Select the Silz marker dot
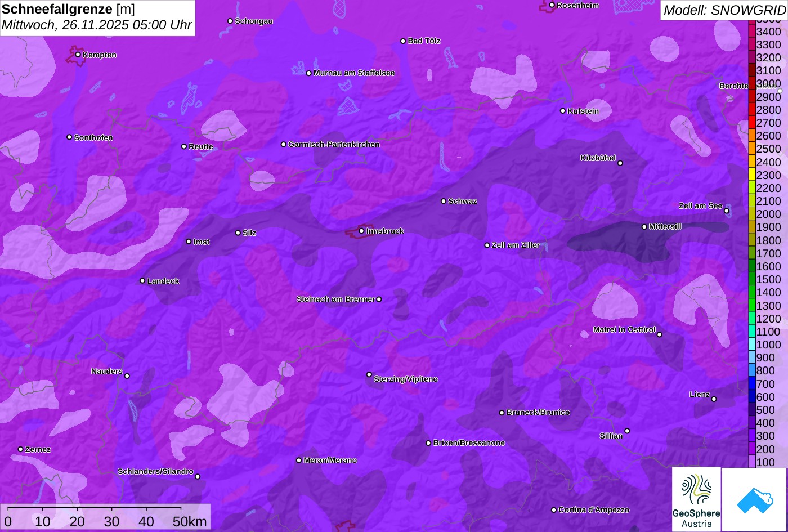Viewport: 788px width, 532px height. (x=238, y=233)
